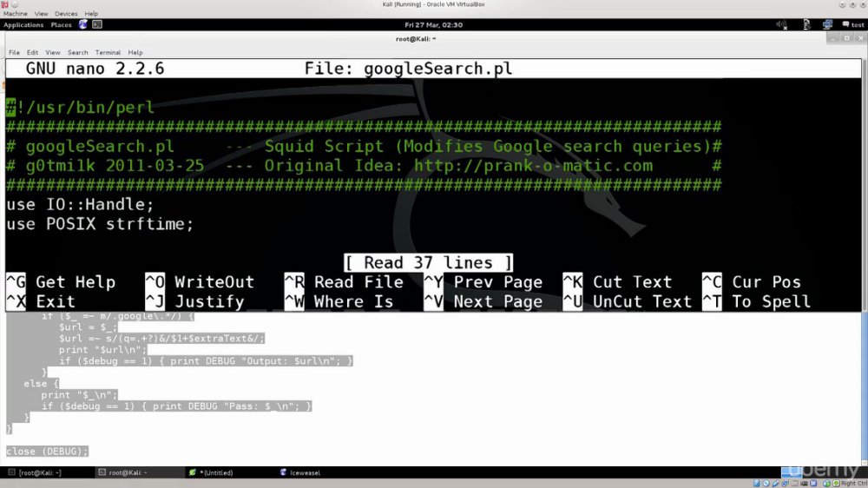Click the network connections icon in panel
The width and height of the screenshot is (868, 488).
[827, 24]
